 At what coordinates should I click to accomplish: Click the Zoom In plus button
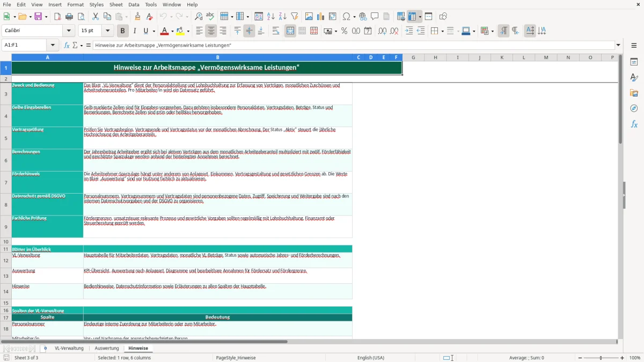623,358
